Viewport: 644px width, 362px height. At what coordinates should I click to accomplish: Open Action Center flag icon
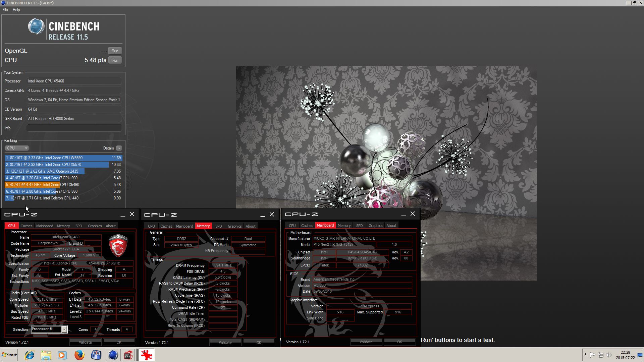(592, 355)
